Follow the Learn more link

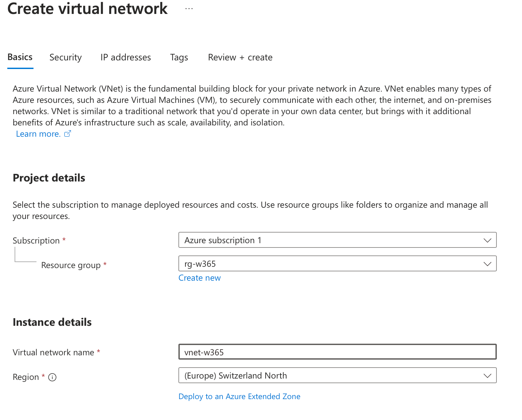38,134
